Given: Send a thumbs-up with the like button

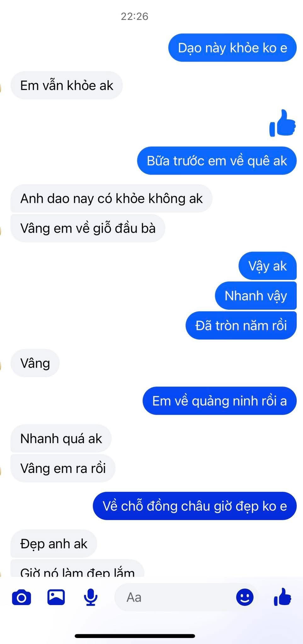Looking at the screenshot, I should click(x=283, y=597).
